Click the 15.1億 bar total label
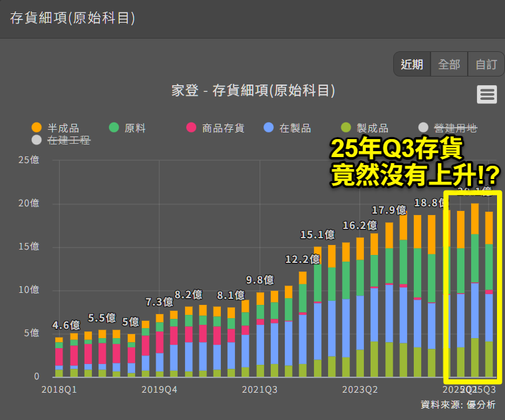Image resolution: width=505 pixels, height=420 pixels. click(x=317, y=234)
